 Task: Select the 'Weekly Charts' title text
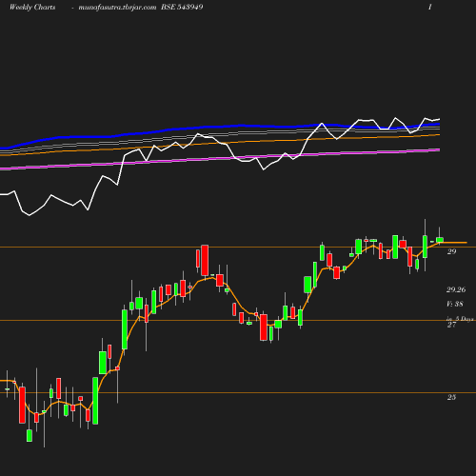pyautogui.click(x=32, y=7)
